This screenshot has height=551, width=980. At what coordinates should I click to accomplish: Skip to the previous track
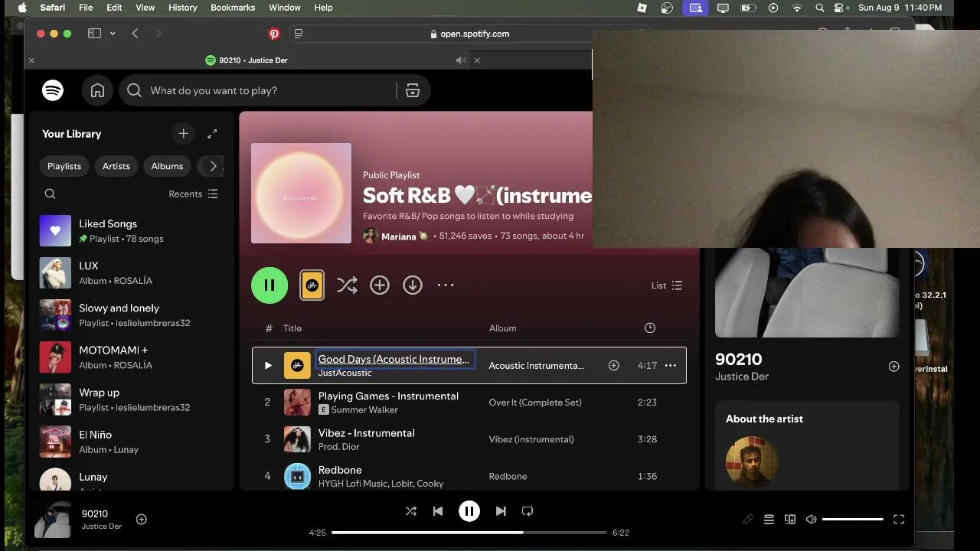pos(438,511)
